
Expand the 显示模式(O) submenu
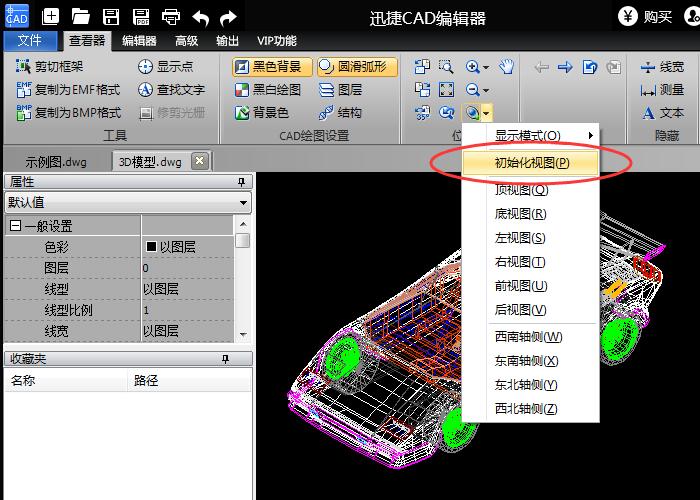point(531,135)
